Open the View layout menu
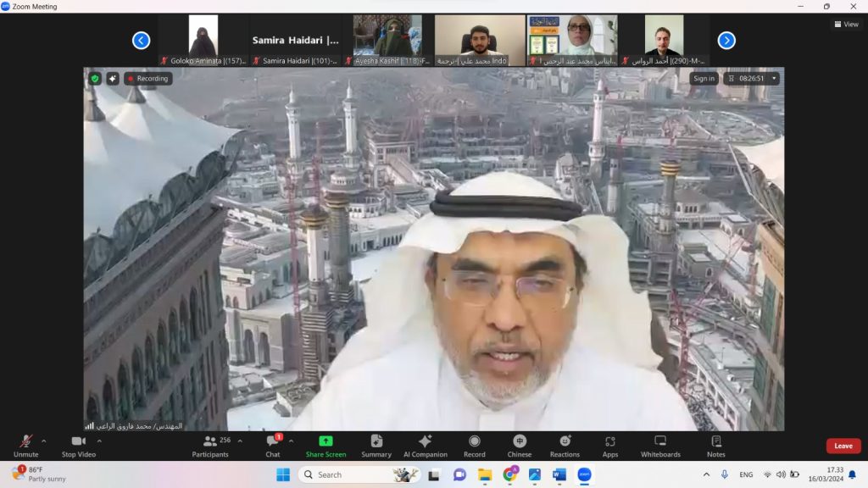The height and width of the screenshot is (488, 868). (846, 25)
